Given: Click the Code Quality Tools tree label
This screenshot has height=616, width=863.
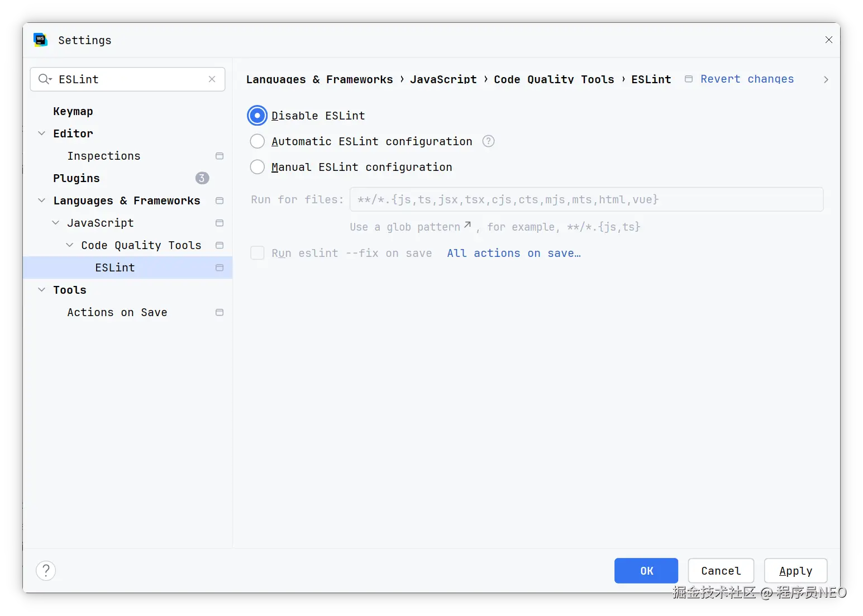Looking at the screenshot, I should coord(141,245).
